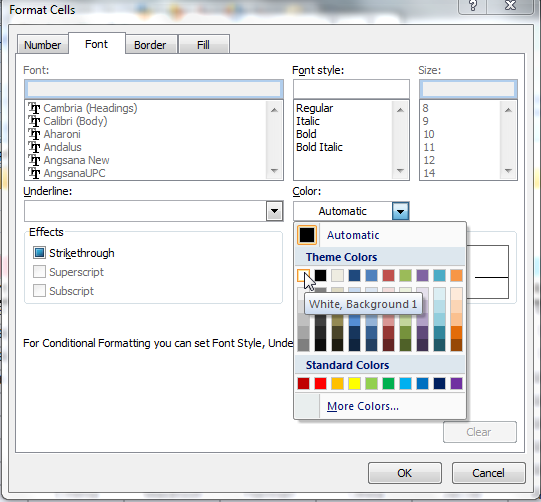Screen dimensions: 541x502
Task: Enable the Superscript checkbox
Action: 39,272
